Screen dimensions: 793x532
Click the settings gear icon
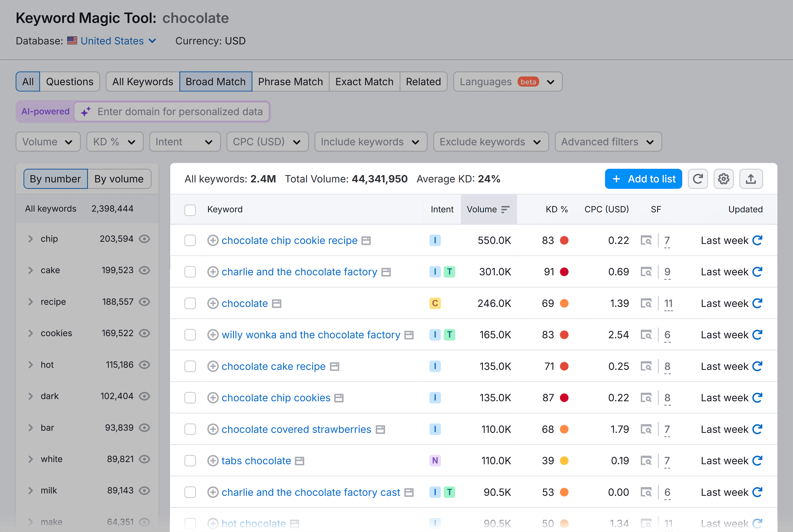[724, 178]
